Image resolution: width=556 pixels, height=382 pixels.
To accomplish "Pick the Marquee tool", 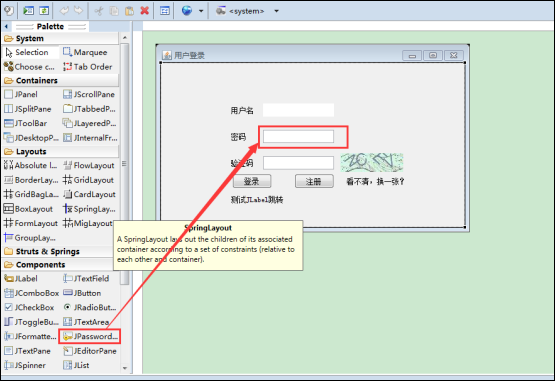I will 85,52.
